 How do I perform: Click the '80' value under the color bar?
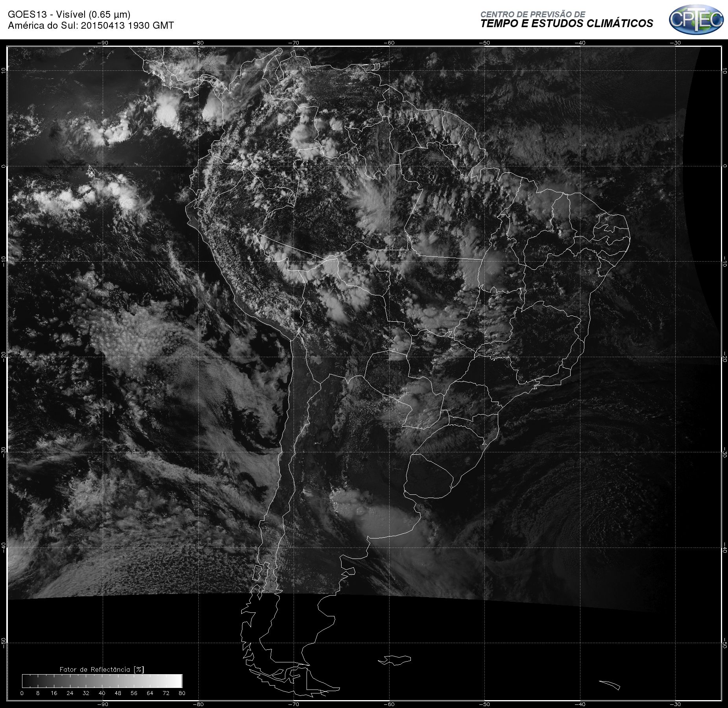point(182,693)
